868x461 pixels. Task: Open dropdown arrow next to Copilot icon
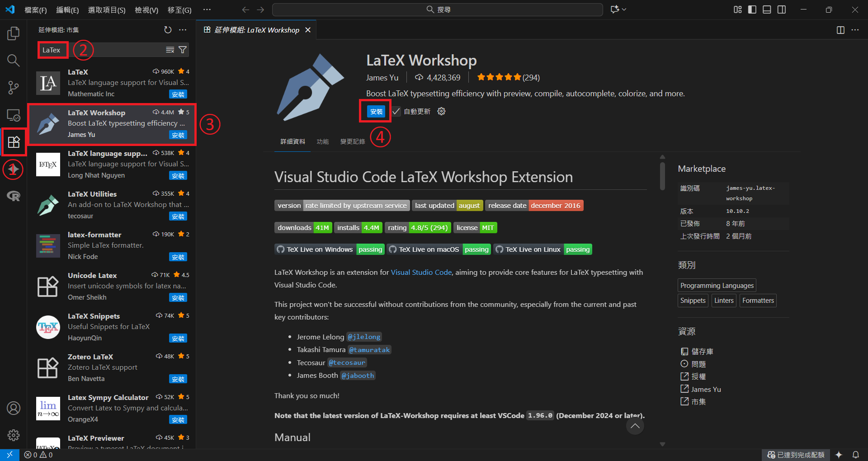tap(624, 9)
